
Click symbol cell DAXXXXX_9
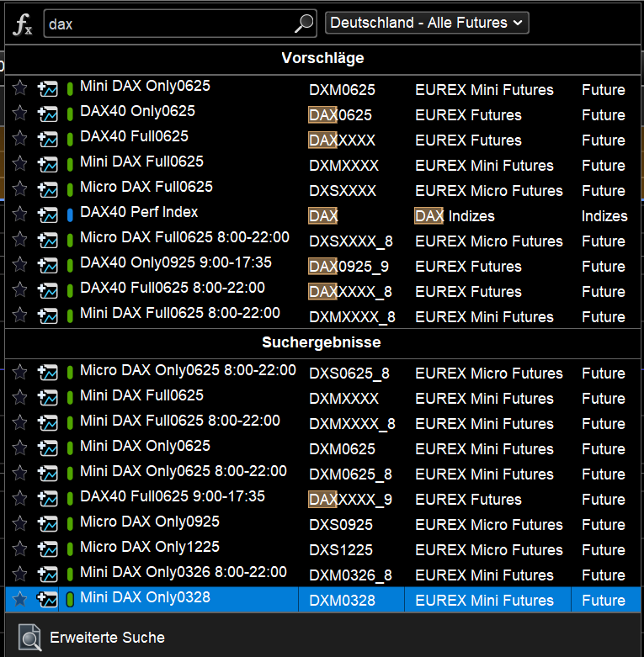click(350, 500)
